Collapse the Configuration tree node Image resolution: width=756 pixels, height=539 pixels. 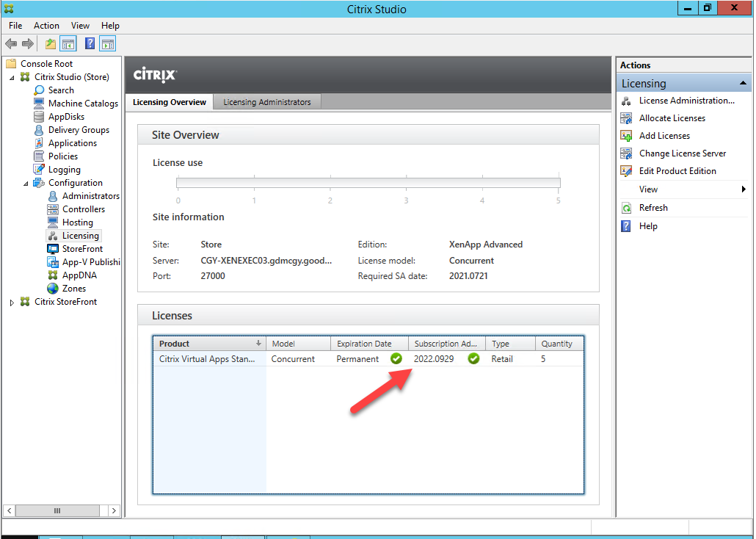(26, 184)
